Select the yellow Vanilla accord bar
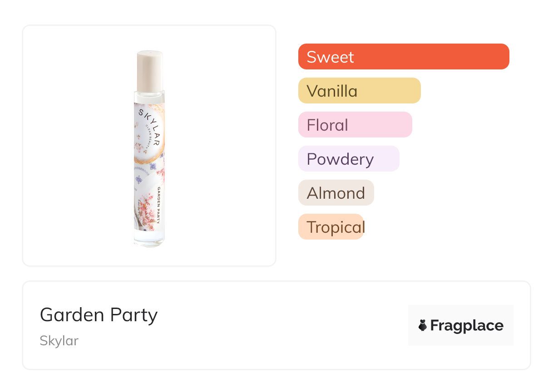The height and width of the screenshot is (392, 553). coord(359,91)
